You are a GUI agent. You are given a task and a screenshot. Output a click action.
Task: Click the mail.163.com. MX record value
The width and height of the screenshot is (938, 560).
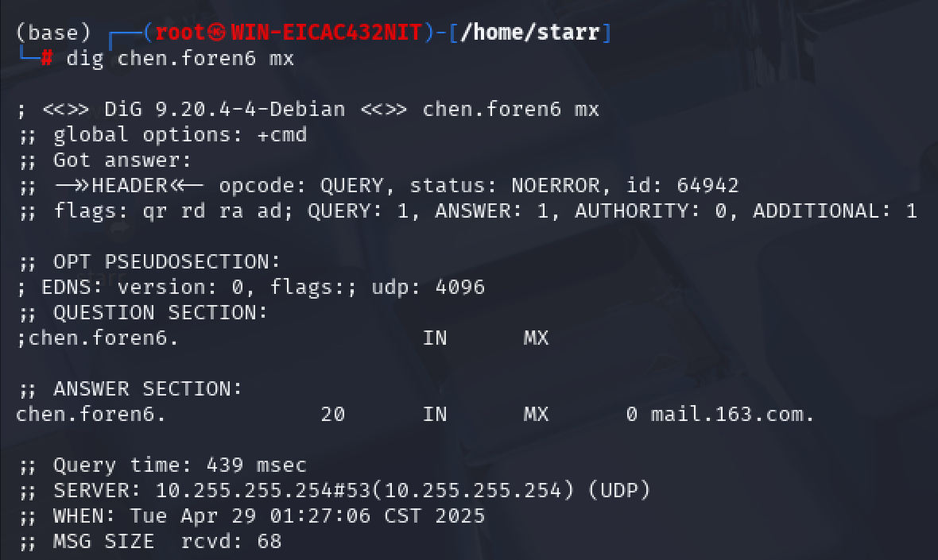coord(733,414)
